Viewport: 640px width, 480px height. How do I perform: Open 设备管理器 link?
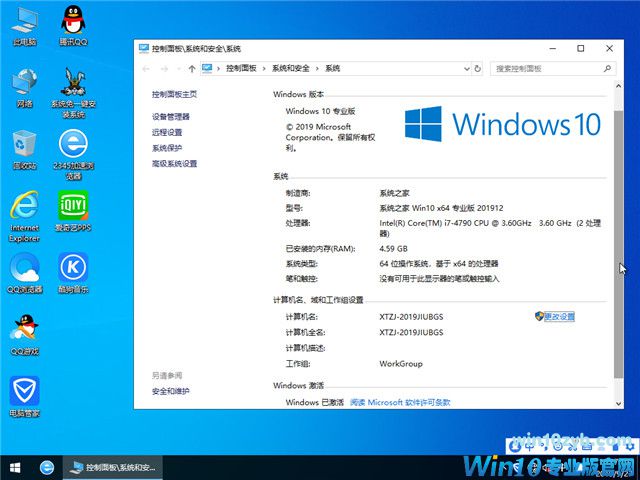[x=171, y=117]
